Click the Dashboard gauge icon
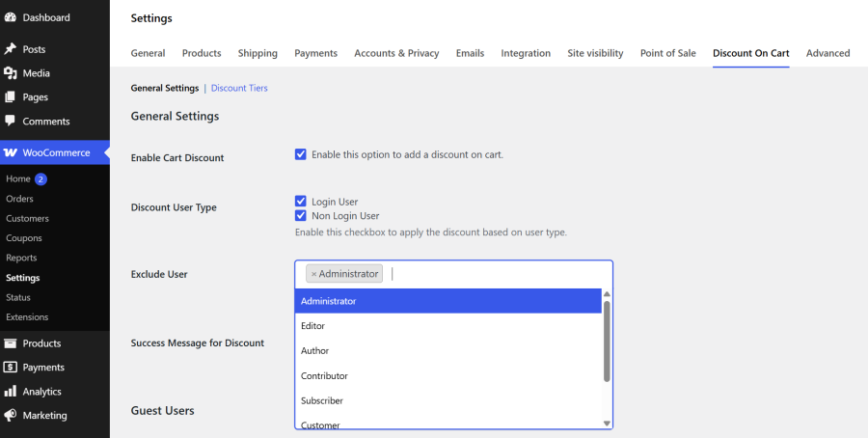 (10, 17)
